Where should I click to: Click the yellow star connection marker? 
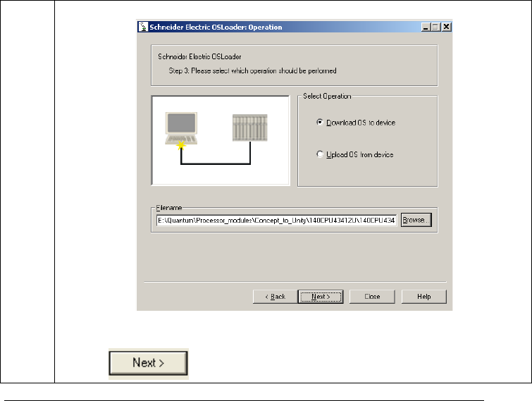[x=181, y=146]
